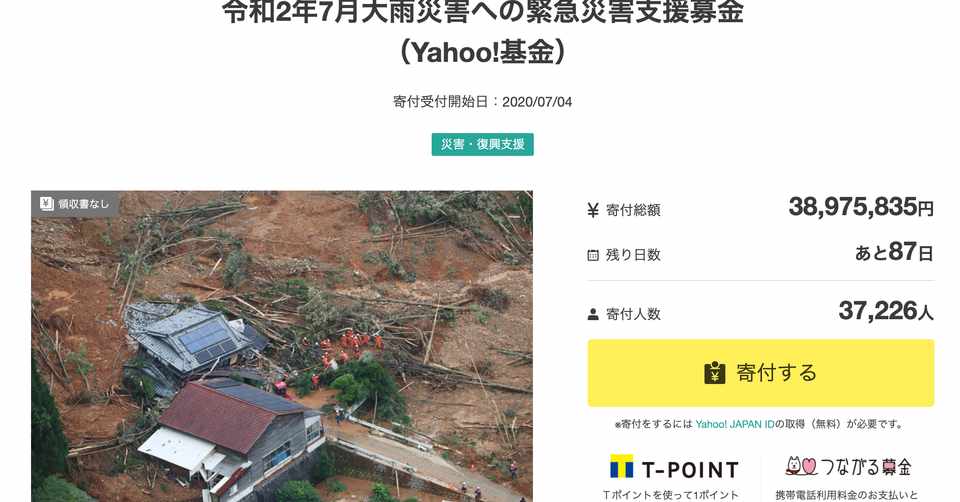Open the landslide disaster photo

282,347
